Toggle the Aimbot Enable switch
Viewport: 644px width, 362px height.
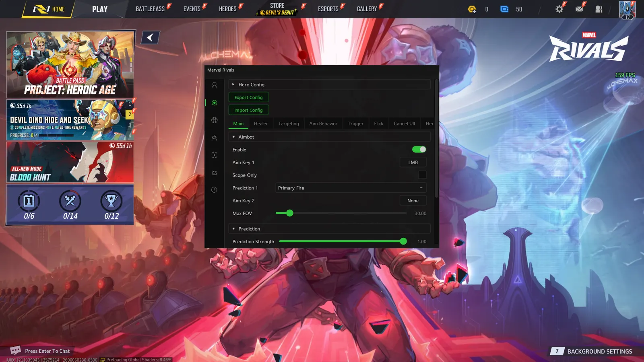tap(419, 149)
